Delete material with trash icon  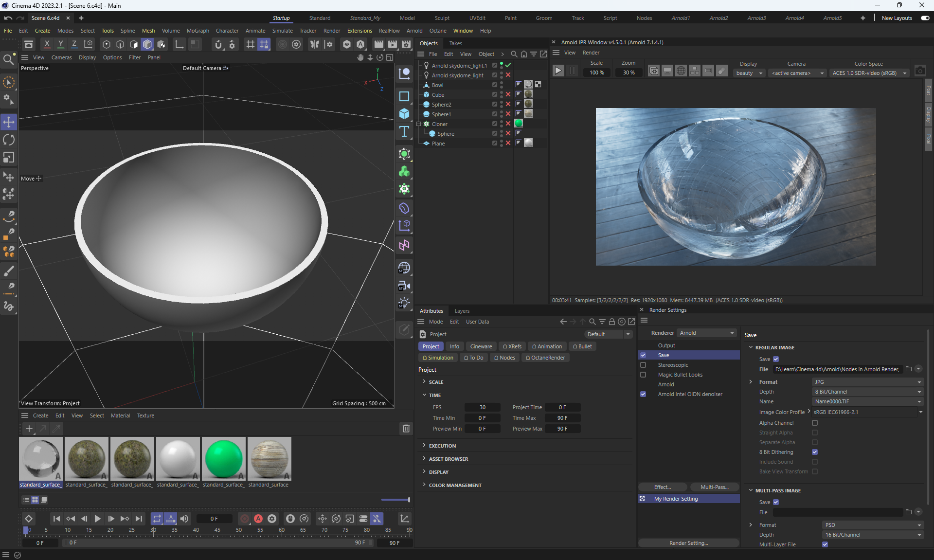click(x=406, y=429)
